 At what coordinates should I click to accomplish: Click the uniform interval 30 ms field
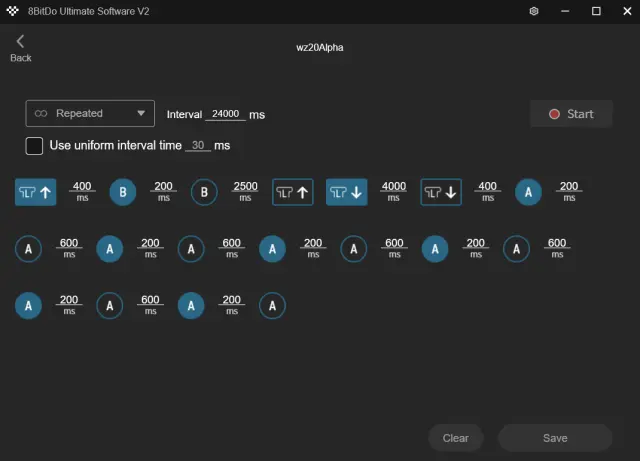click(x=198, y=146)
